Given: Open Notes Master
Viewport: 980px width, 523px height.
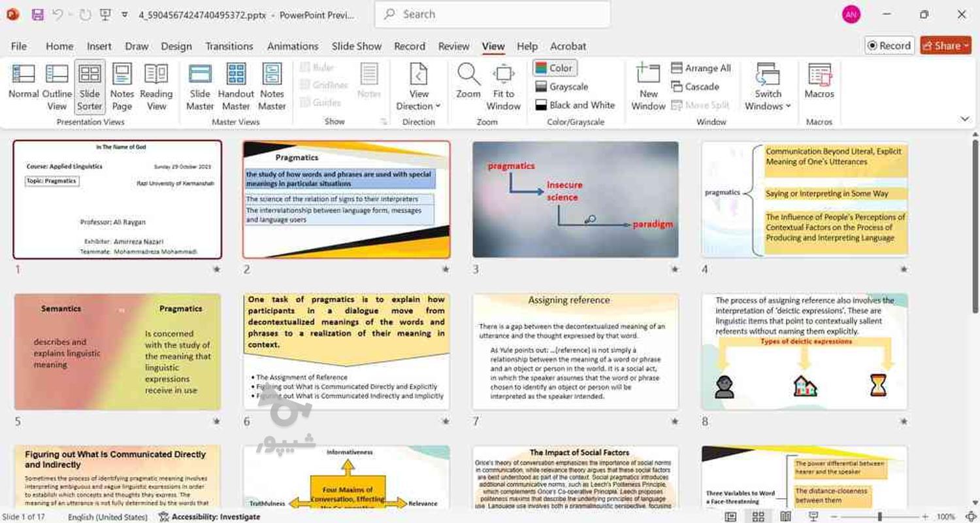Looking at the screenshot, I should pos(272,87).
